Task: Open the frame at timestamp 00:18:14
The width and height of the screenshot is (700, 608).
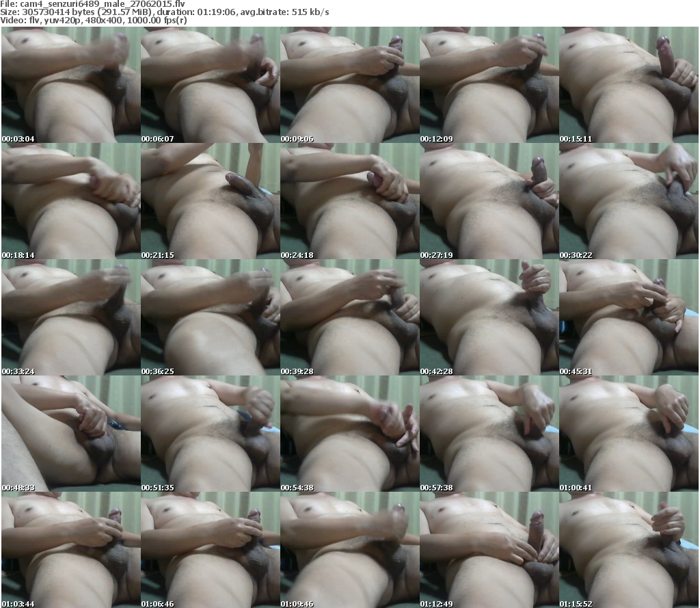Action: coord(71,201)
